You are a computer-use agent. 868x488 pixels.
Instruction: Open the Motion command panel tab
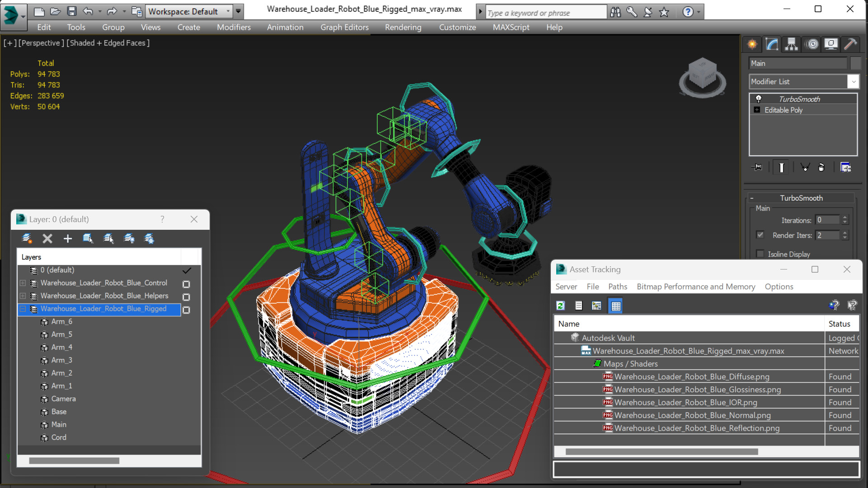[812, 44]
